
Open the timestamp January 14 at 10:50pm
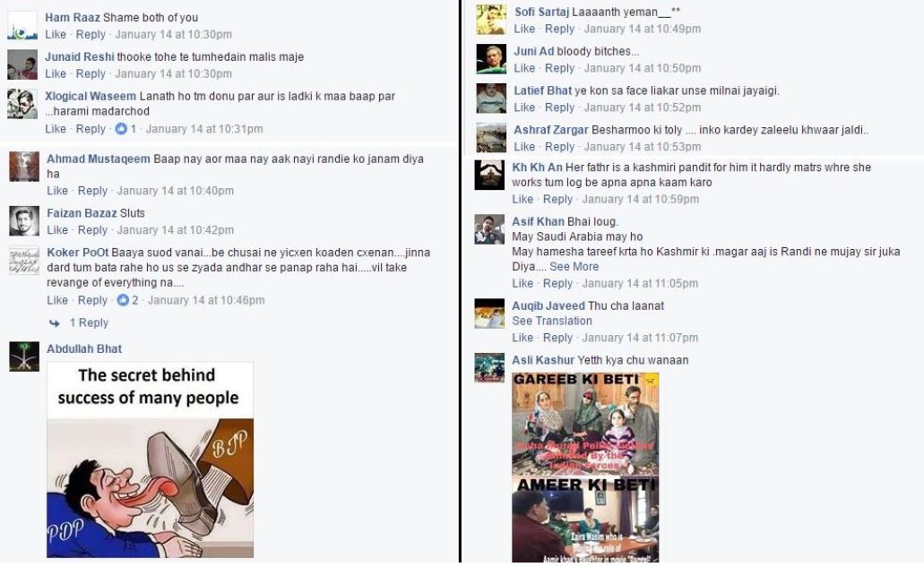coord(643,68)
